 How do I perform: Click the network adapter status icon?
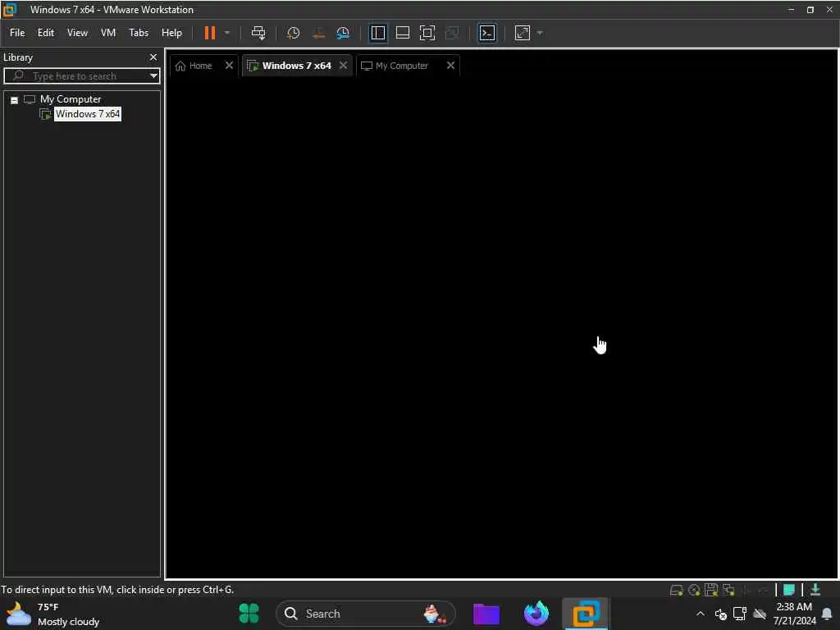tap(728, 590)
